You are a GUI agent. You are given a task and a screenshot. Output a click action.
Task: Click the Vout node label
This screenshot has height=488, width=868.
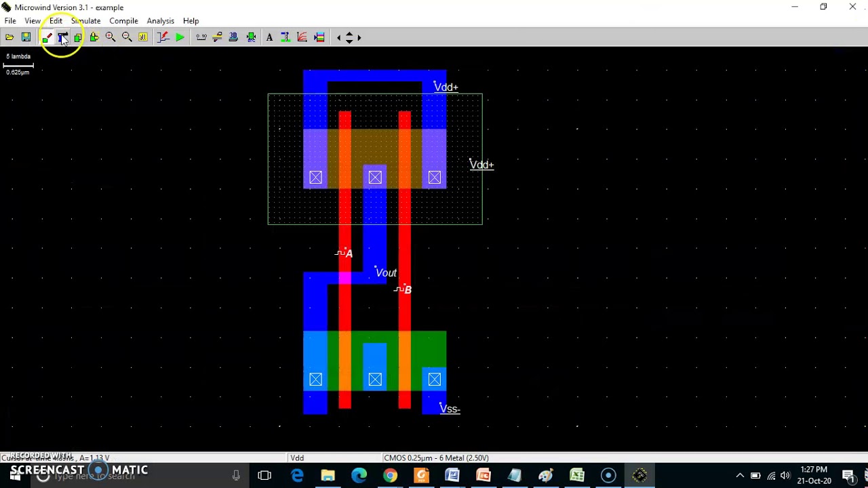pyautogui.click(x=386, y=272)
